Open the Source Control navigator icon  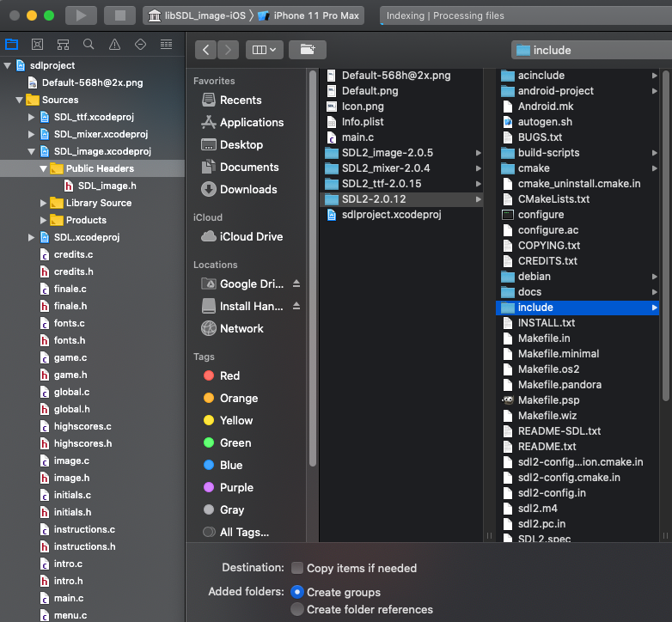pyautogui.click(x=37, y=44)
